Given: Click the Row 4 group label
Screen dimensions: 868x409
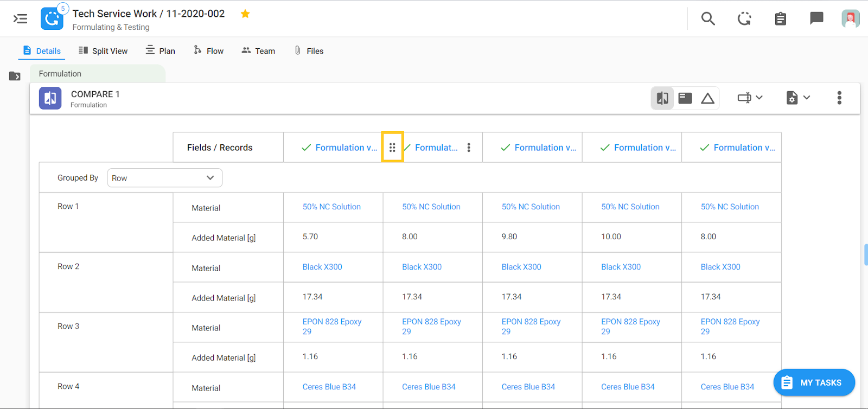Looking at the screenshot, I should (68, 386).
